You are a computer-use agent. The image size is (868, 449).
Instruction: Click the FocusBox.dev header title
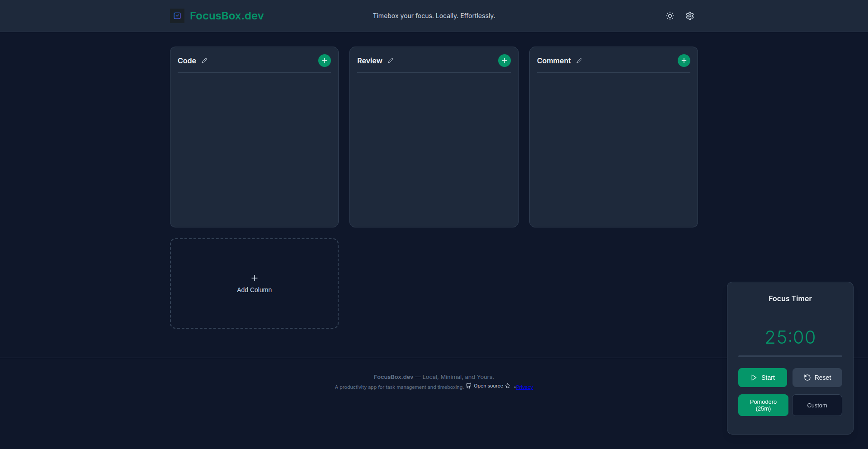click(x=226, y=16)
